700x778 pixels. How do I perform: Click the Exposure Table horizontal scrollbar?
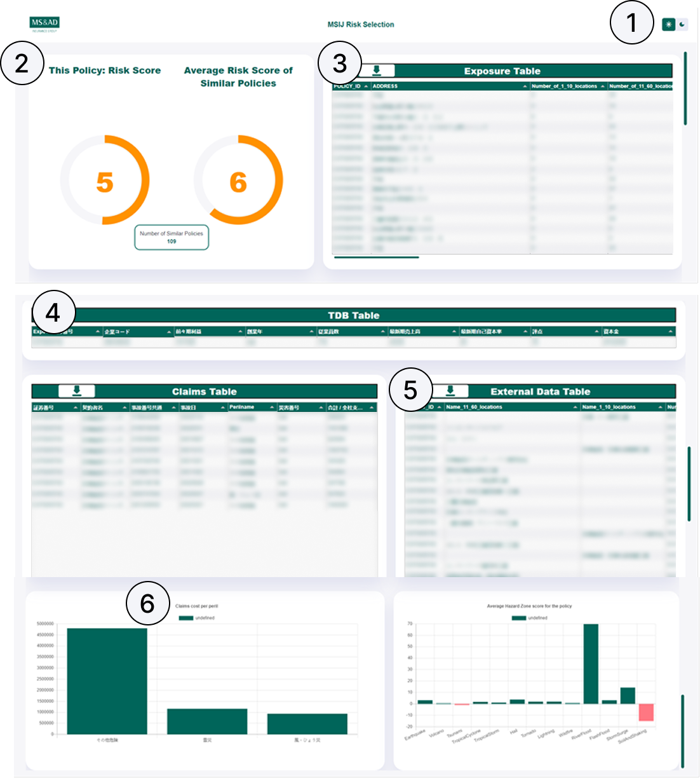tap(377, 257)
